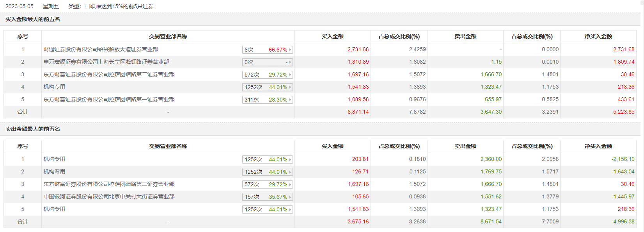Image resolution: width=644 pixels, height=232 pixels.
Task: Open 东方财富拉萨团结路第二证券营业部 in buy table
Action: [109, 74]
